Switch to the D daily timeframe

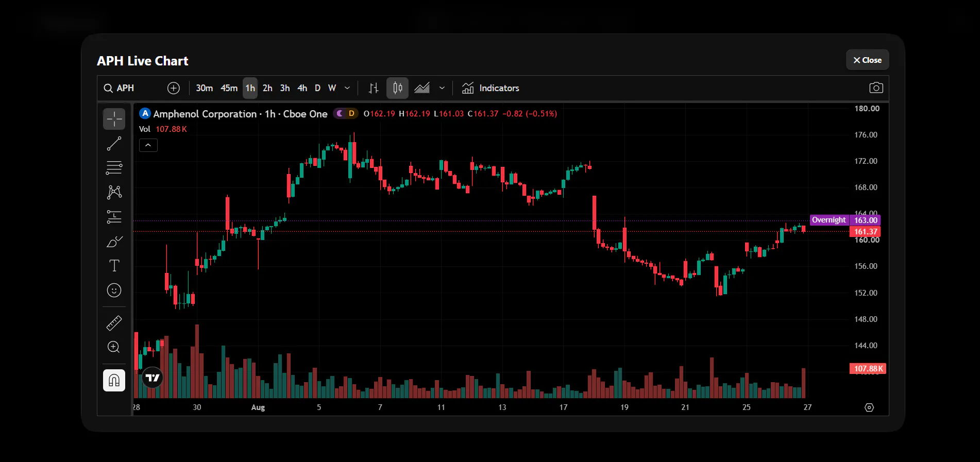[317, 88]
